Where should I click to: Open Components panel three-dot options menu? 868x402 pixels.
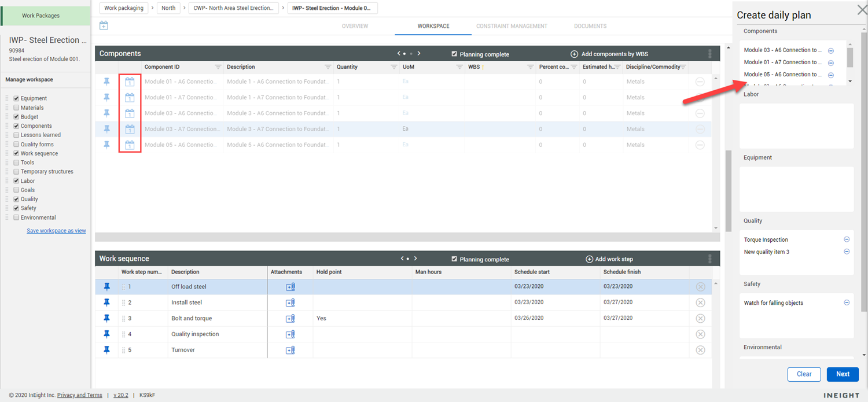click(x=710, y=54)
